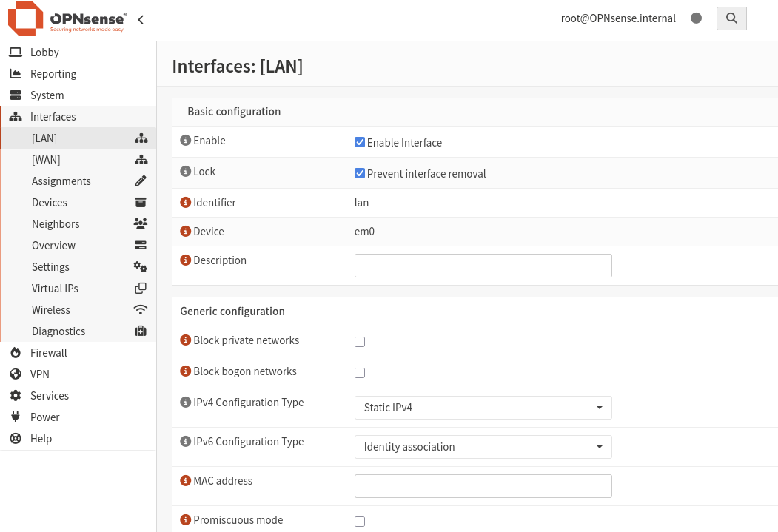Open the Neighbors page
This screenshot has height=532, width=778.
[x=79, y=224]
